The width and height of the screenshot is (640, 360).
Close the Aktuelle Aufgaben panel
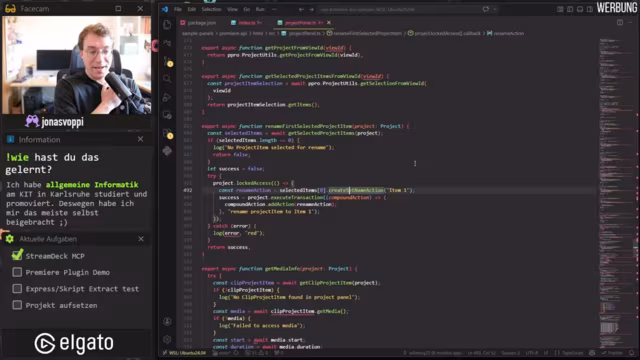[x=141, y=239]
